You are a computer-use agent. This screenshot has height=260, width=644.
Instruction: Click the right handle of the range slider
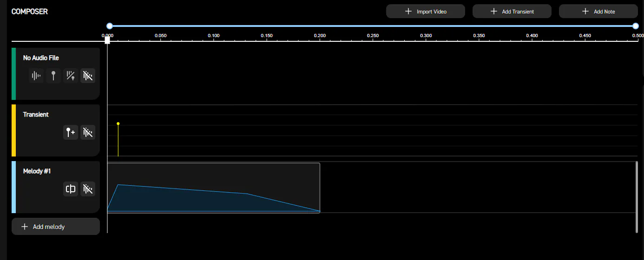636,26
